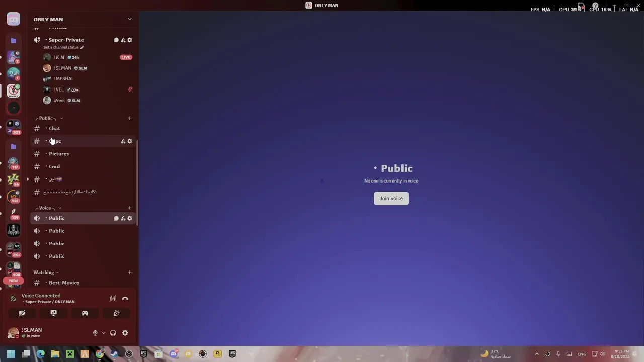Select user ! VEL in voice list

click(x=59, y=89)
